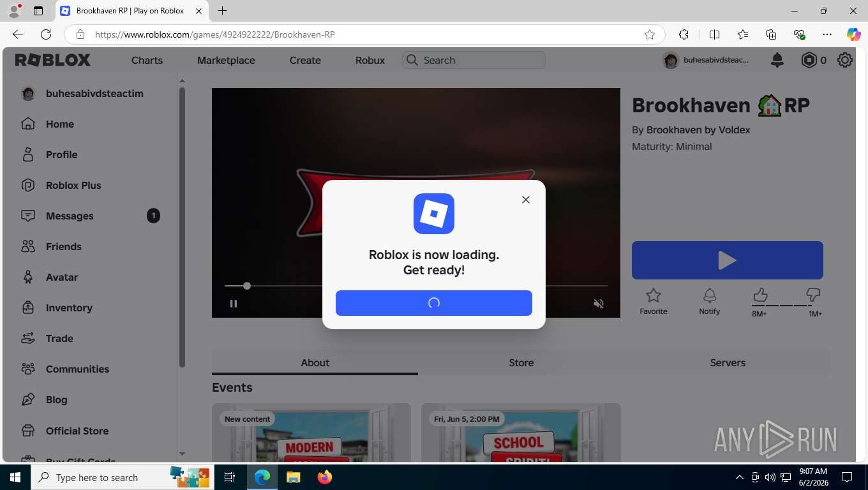The height and width of the screenshot is (490, 868).
Task: Open Copilot in the Edge toolbar
Action: (x=854, y=34)
